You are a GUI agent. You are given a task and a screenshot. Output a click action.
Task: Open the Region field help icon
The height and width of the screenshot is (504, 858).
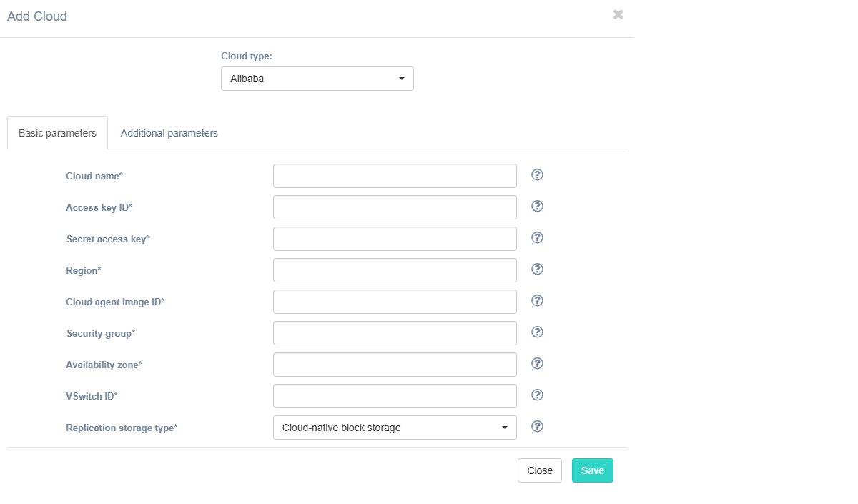point(538,270)
